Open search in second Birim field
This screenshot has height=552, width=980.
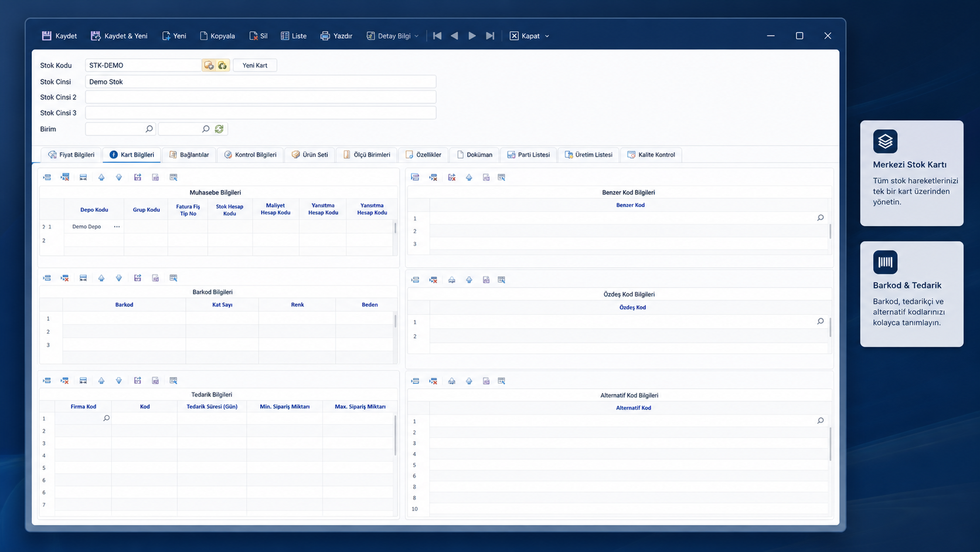tap(206, 129)
